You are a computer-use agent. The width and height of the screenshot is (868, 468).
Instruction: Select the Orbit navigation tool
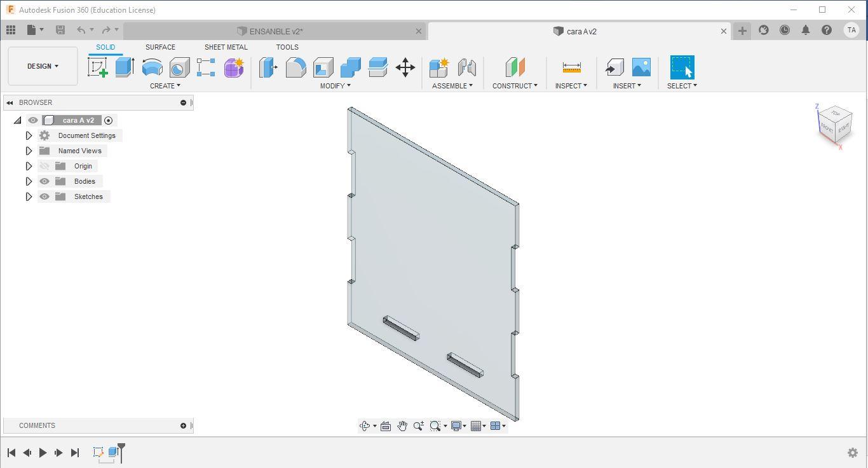[x=365, y=426]
